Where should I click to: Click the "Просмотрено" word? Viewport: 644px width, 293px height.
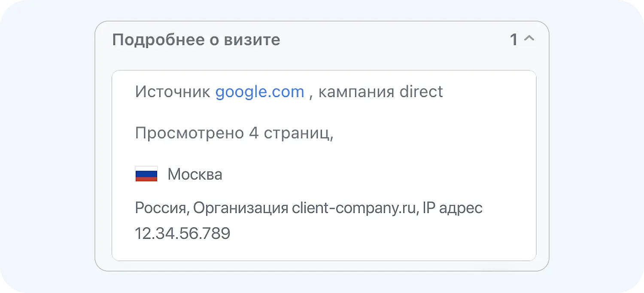pos(189,133)
